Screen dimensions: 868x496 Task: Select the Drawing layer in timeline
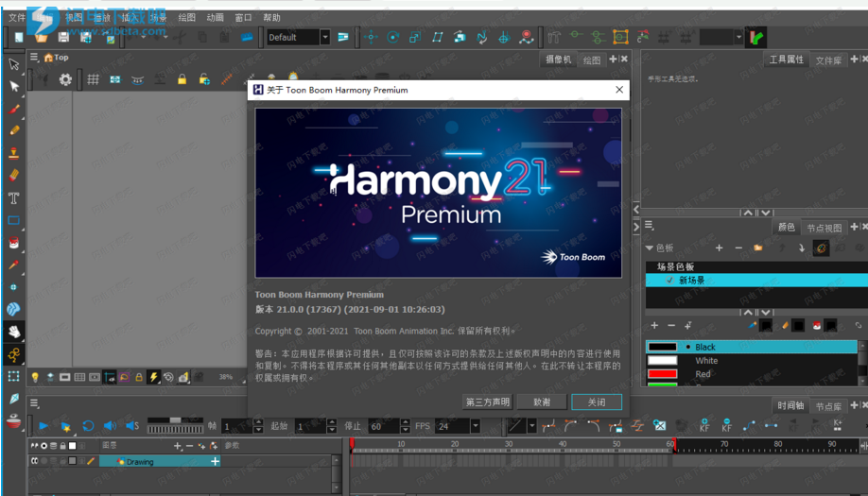(x=160, y=461)
